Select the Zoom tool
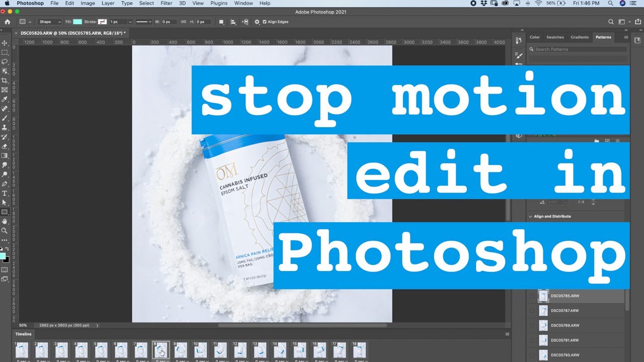Viewport: 644px width, 362px height. pos(5,230)
